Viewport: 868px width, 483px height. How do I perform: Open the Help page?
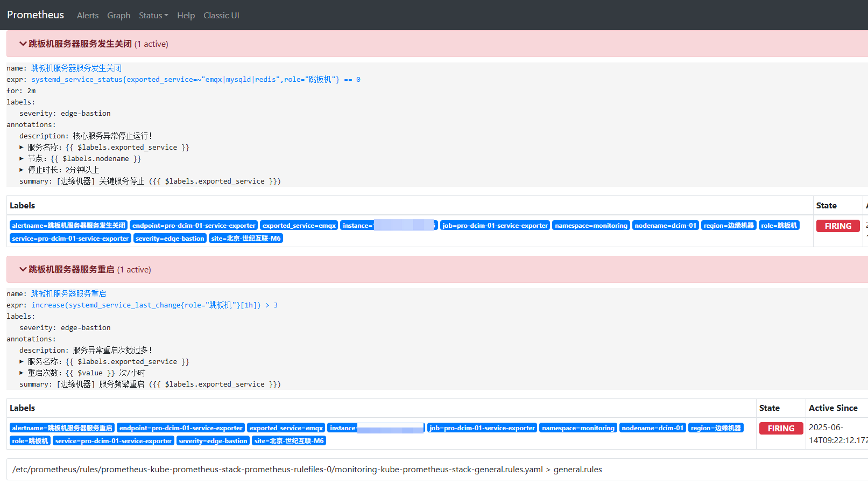[x=186, y=16]
